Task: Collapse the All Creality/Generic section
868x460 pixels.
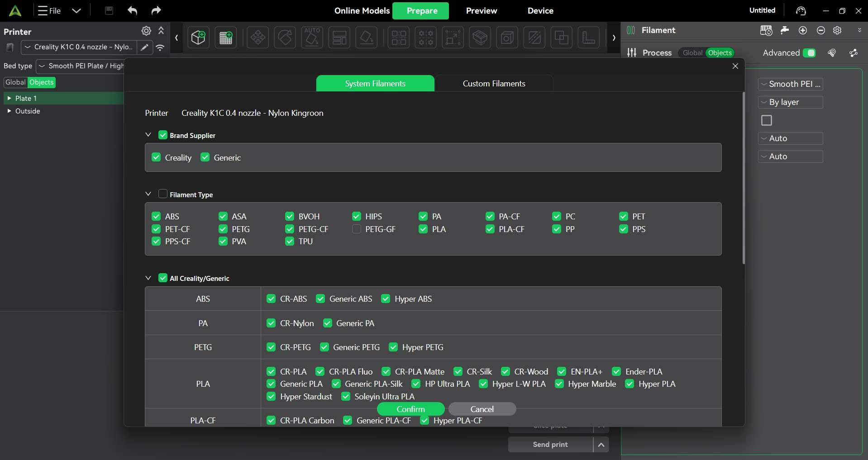Action: [148, 278]
